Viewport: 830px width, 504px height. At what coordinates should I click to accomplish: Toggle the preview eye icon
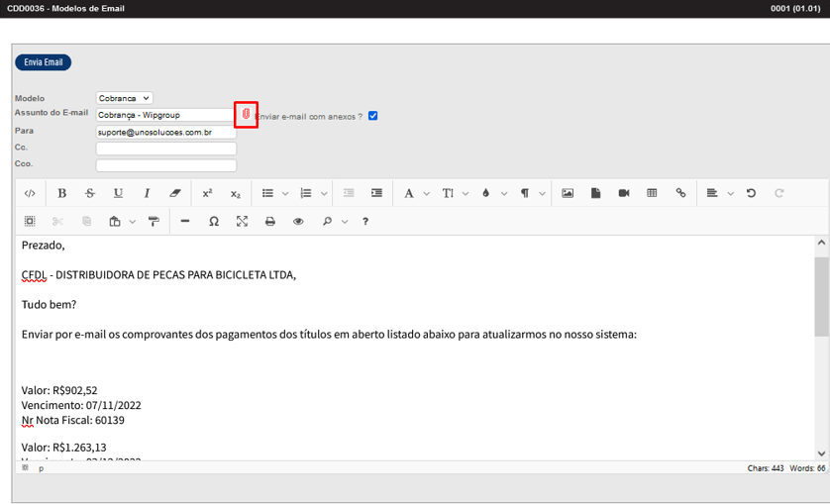[x=298, y=222]
